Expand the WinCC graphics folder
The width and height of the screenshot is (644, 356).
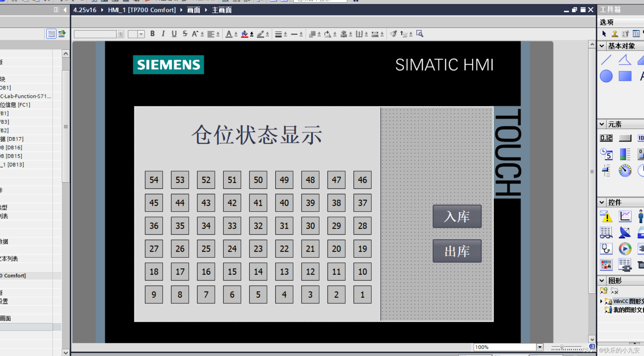point(601,301)
